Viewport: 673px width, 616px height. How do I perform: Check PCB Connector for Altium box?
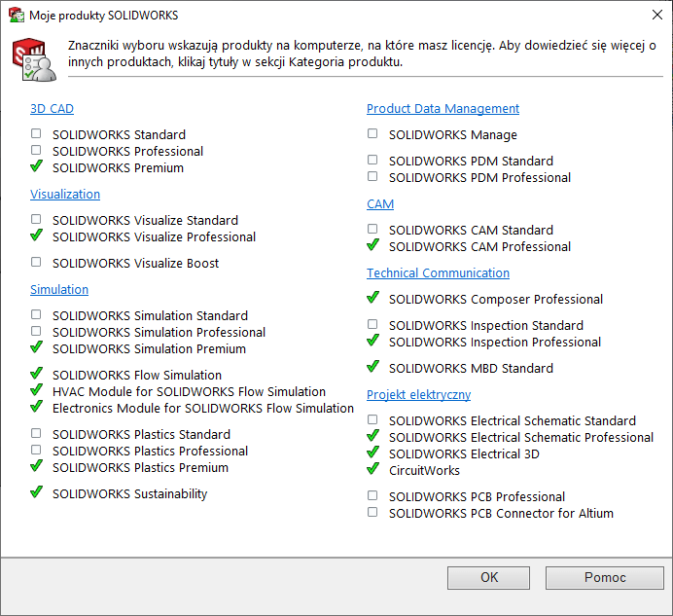click(372, 512)
